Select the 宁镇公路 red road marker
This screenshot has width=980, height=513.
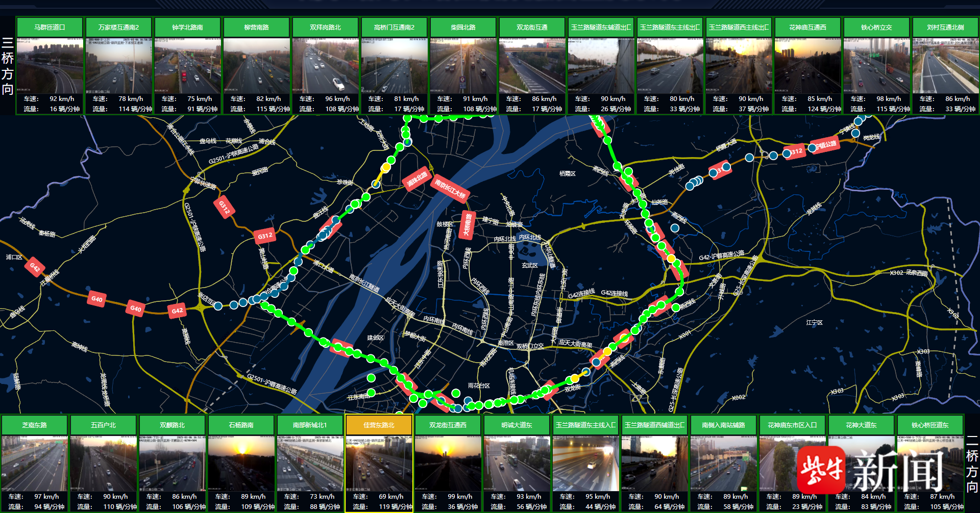[825, 145]
